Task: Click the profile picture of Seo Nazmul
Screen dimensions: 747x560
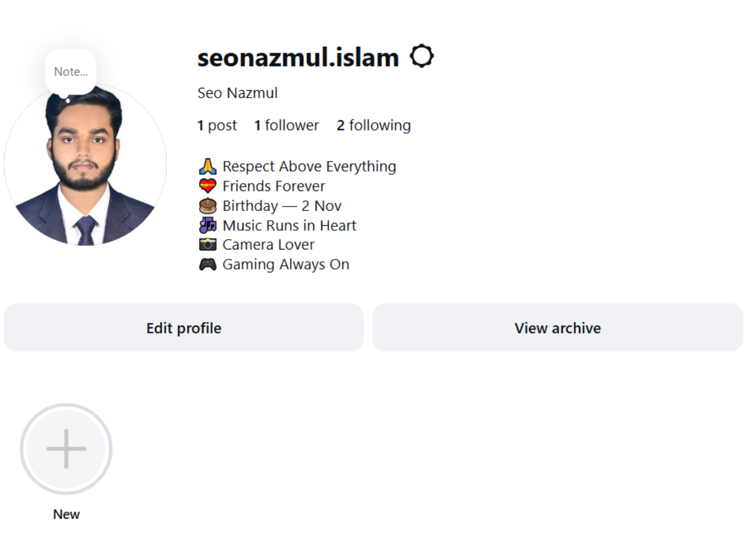Action: pos(86,167)
